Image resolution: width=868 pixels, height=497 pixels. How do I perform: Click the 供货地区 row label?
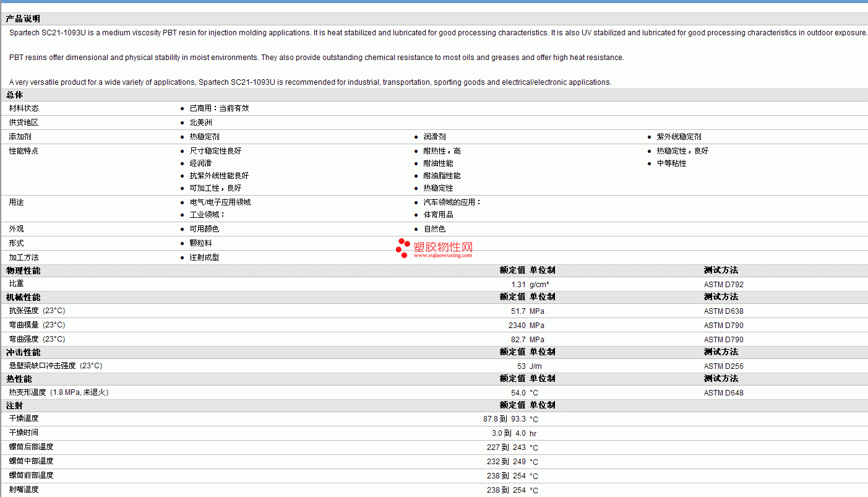[24, 123]
